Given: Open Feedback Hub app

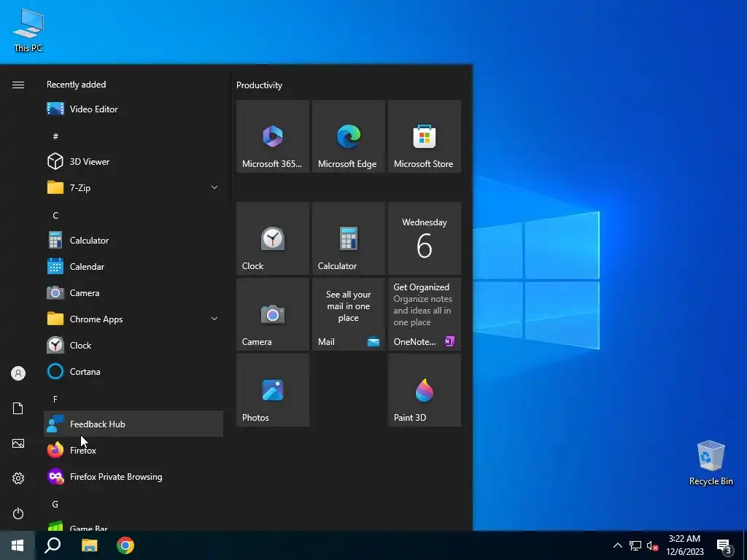Looking at the screenshot, I should [x=133, y=424].
